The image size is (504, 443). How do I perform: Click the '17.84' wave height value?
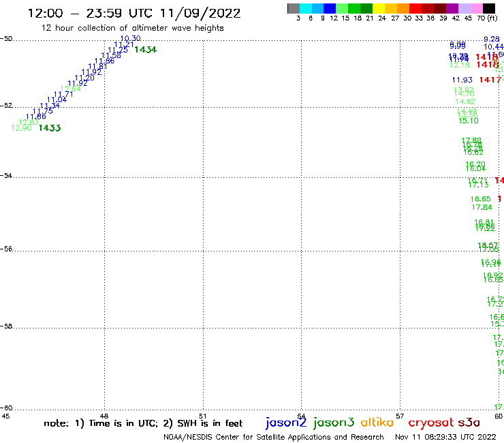482,207
